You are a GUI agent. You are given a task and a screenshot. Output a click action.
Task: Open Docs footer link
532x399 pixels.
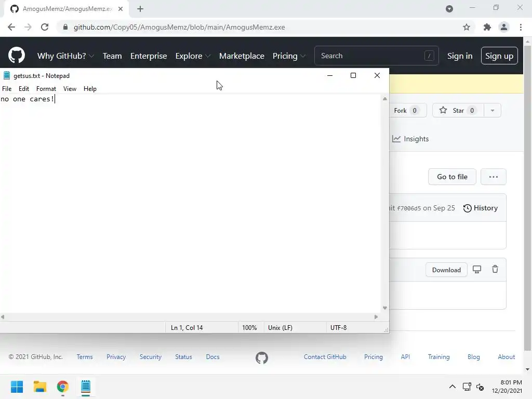212,357
